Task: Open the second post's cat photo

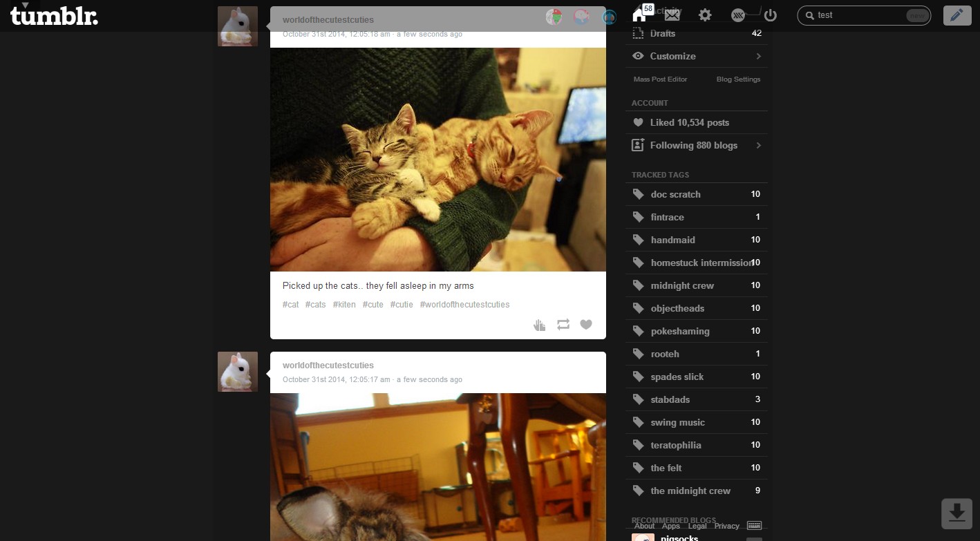Action: click(438, 467)
